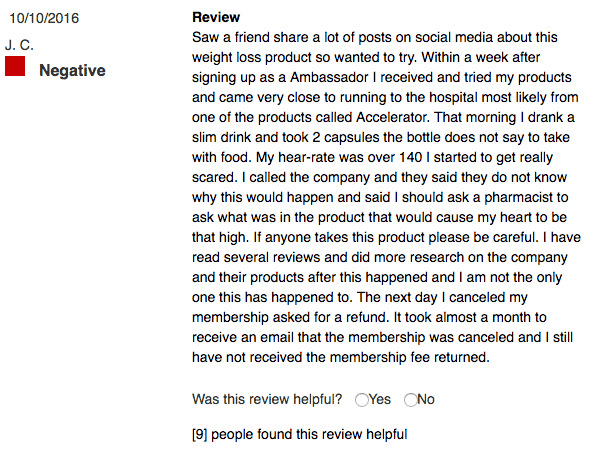Click the heart-rate number 140

point(410,158)
